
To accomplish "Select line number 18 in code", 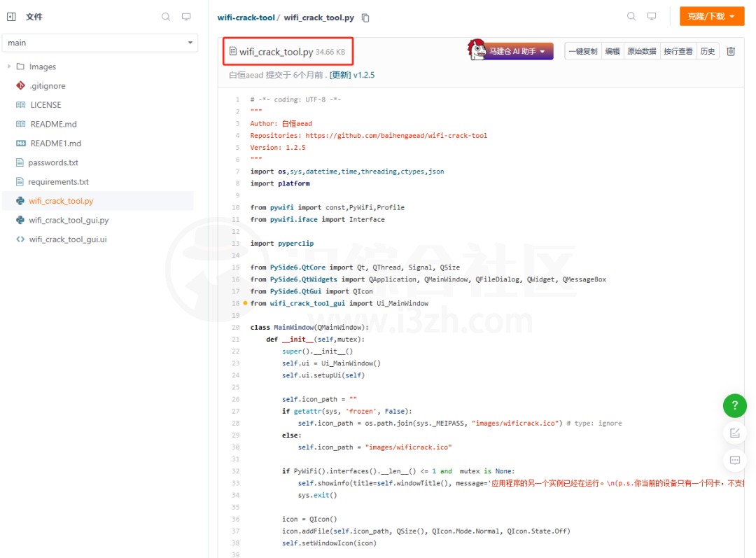I will pos(236,303).
